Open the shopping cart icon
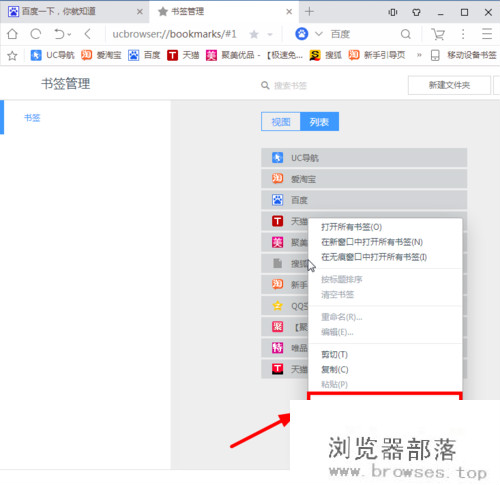The height and width of the screenshot is (485, 500). click(x=438, y=34)
